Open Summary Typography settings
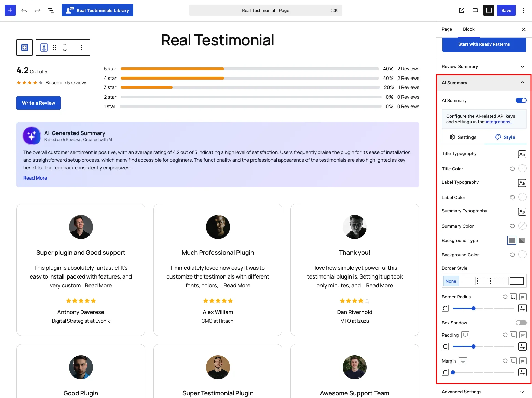Viewport: 532px width, 398px height. pos(522,212)
